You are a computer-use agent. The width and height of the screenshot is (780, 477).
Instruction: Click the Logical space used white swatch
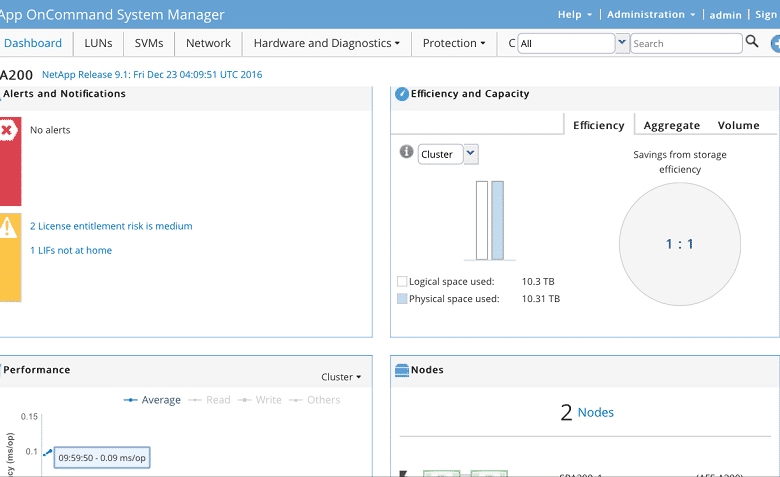pyautogui.click(x=402, y=282)
